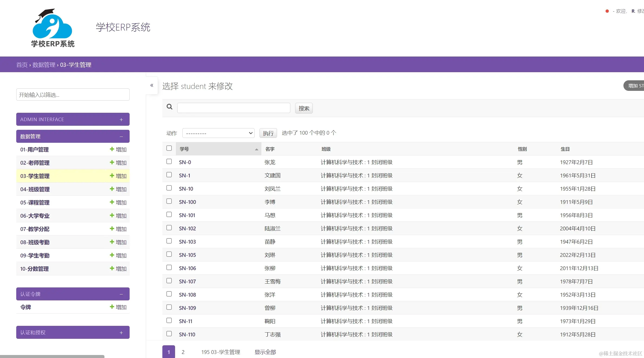Select checkbox for student SN-105
Screen dimensions: 644x358
pyautogui.click(x=169, y=254)
